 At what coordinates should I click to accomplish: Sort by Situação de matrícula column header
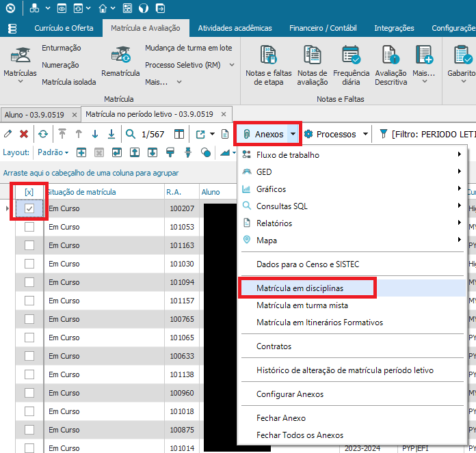pyautogui.click(x=82, y=192)
